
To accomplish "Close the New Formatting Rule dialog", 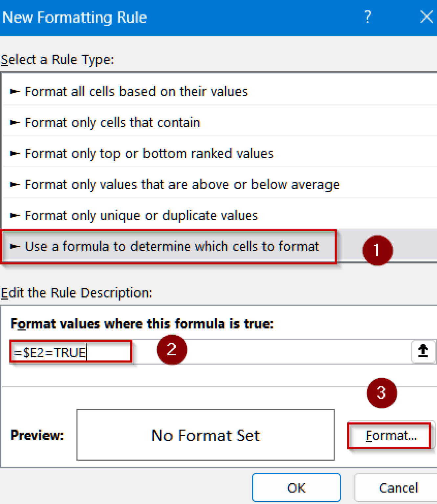I will coord(426,17).
